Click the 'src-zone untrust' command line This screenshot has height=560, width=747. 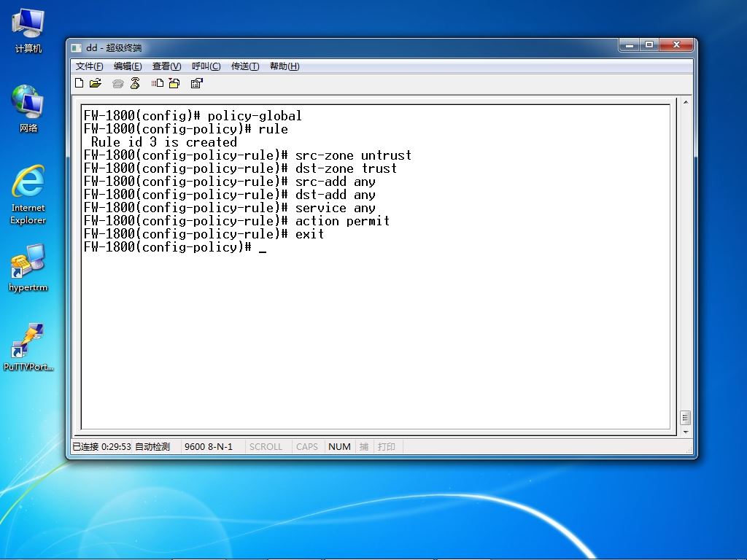click(x=247, y=155)
